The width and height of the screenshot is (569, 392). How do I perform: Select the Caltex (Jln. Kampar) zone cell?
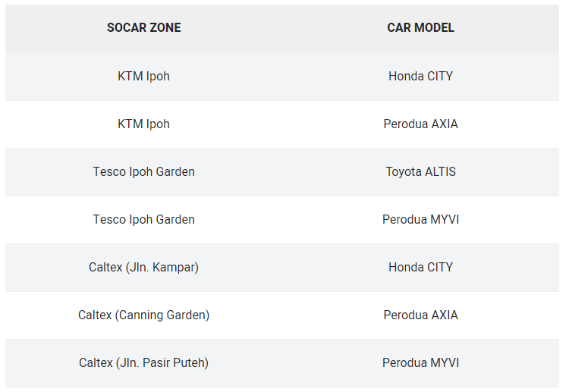[143, 267]
